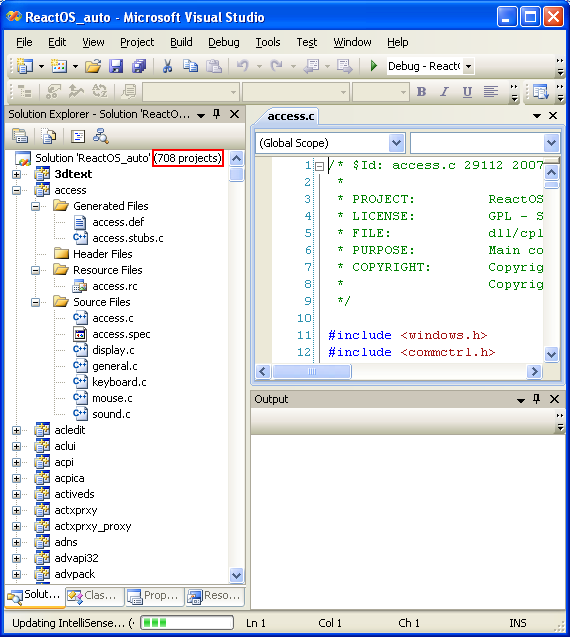Click Show All Files icon in Solution Explorer
Image resolution: width=570 pixels, height=637 pixels.
(49, 136)
